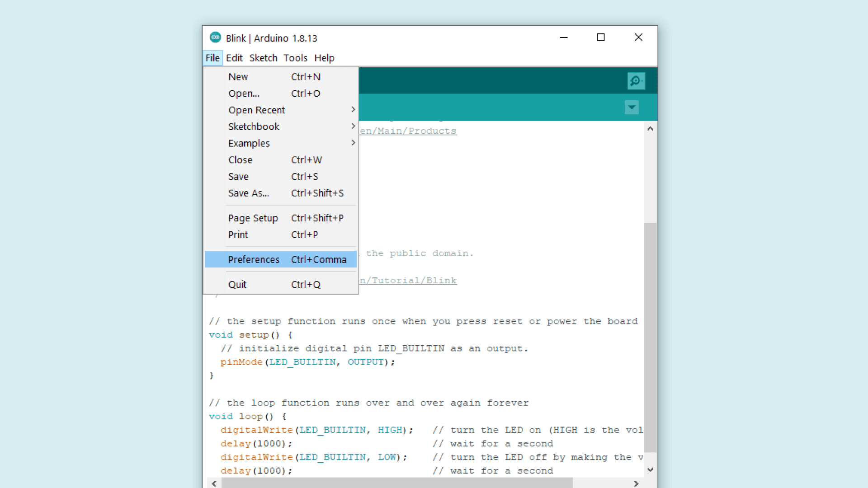Viewport: 868px width, 488px height.
Task: Click the Arduino logo in title bar
Action: tap(215, 38)
